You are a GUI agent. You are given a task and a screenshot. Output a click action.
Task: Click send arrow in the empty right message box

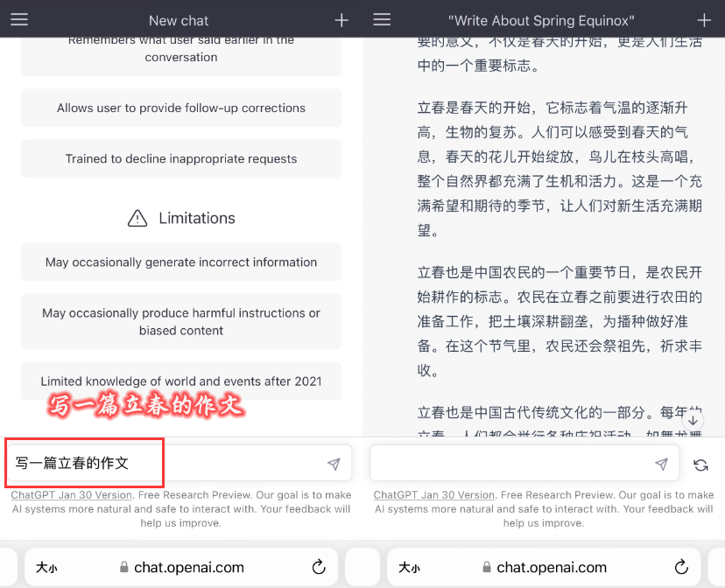pyautogui.click(x=661, y=464)
